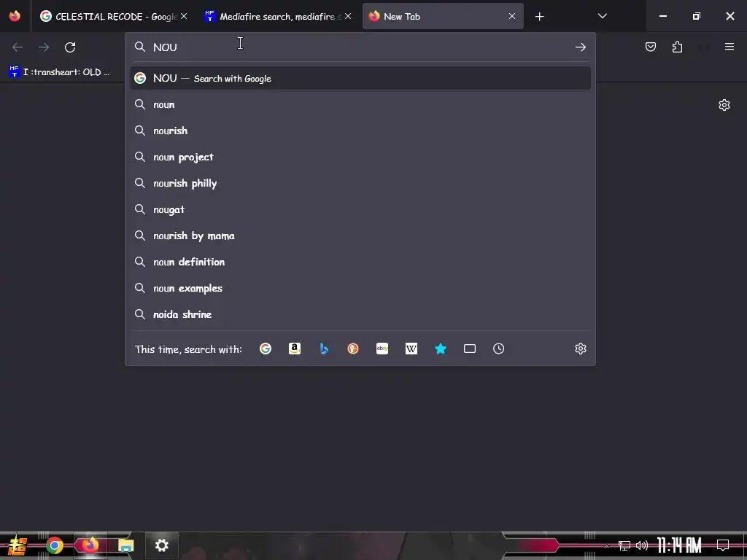The width and height of the screenshot is (747, 560).
Task: Open the Firefox application menu
Action: point(729,47)
